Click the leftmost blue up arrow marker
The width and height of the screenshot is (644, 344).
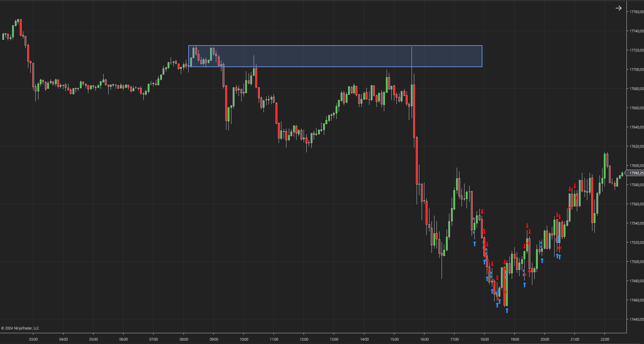(x=475, y=243)
